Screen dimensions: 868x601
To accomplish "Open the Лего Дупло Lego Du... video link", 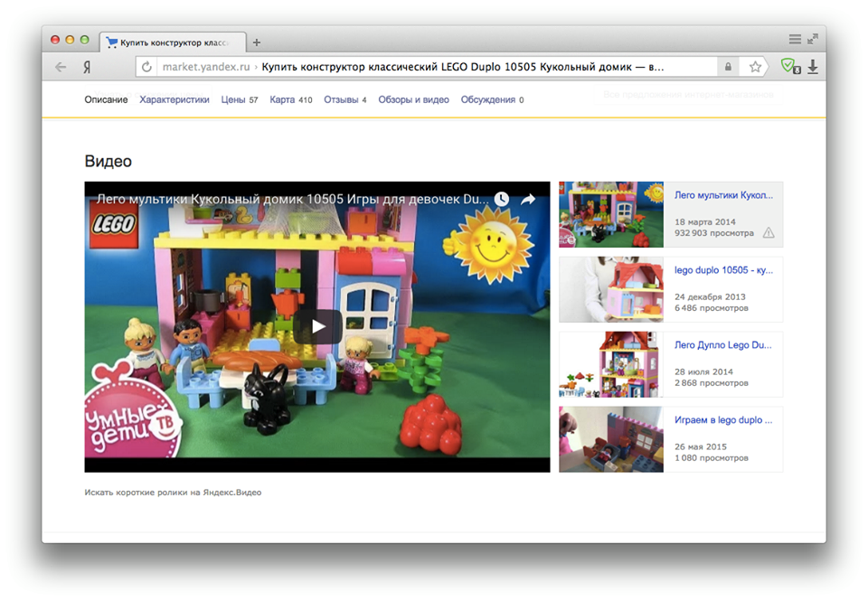I will (723, 344).
